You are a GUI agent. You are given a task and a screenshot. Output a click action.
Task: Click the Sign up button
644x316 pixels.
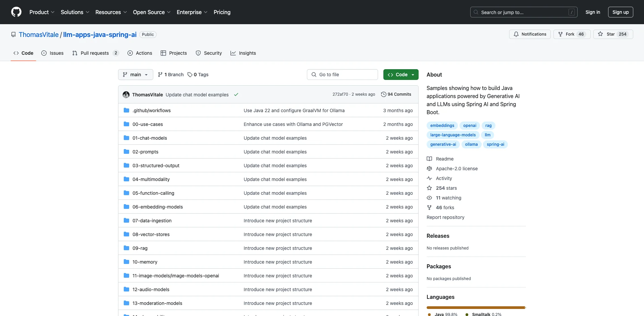coord(621,12)
